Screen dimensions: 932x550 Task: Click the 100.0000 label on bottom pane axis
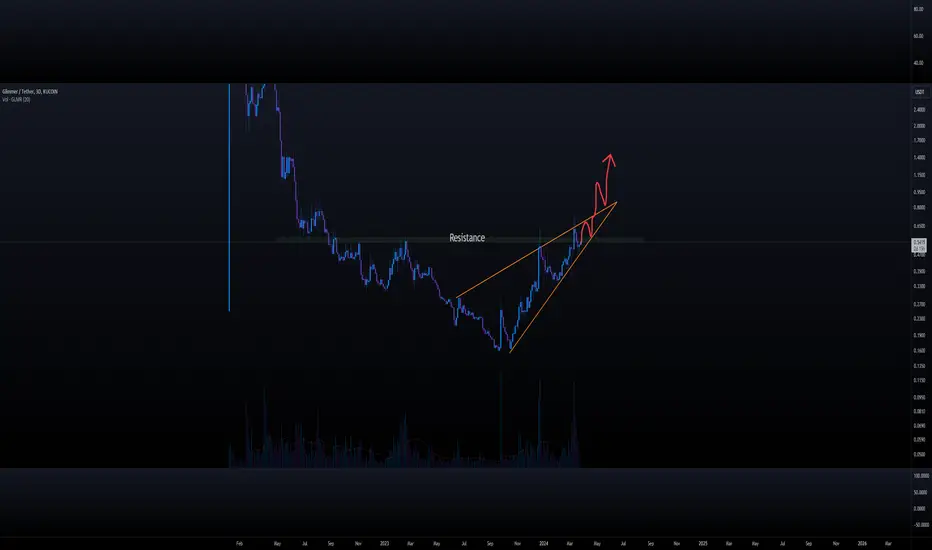921,476
